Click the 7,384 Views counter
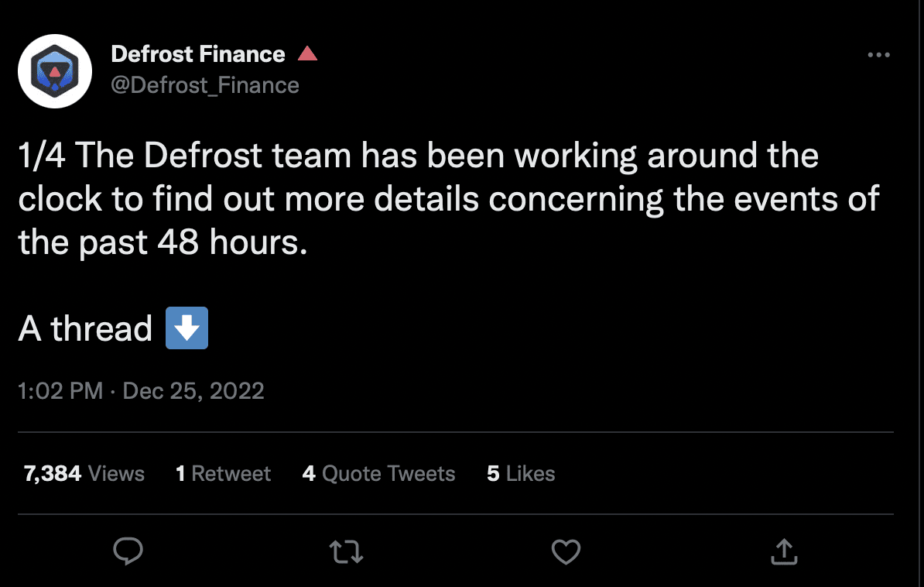The height and width of the screenshot is (587, 924). pyautogui.click(x=82, y=473)
